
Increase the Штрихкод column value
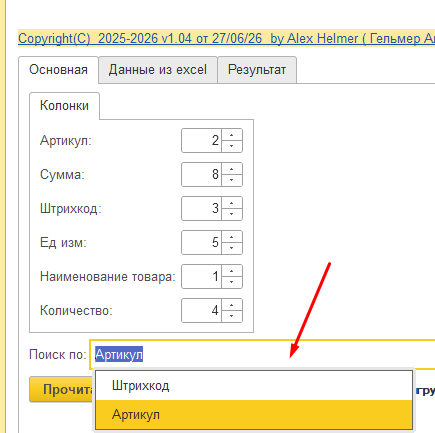232,203
